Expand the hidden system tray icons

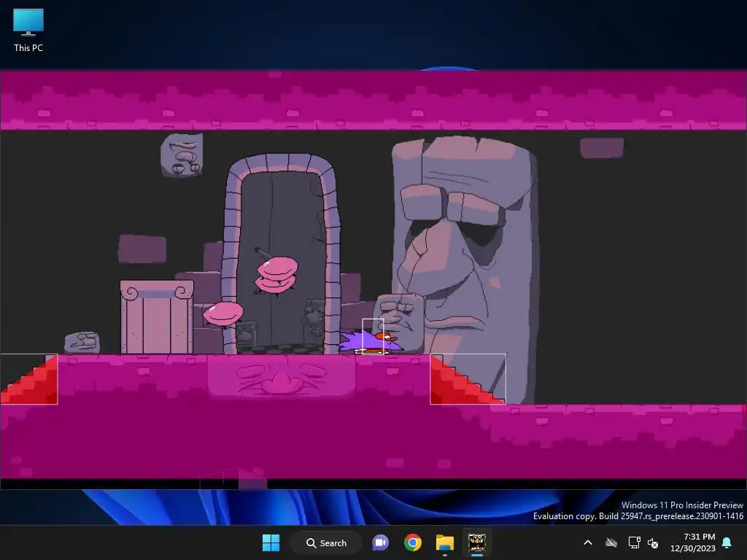[588, 542]
